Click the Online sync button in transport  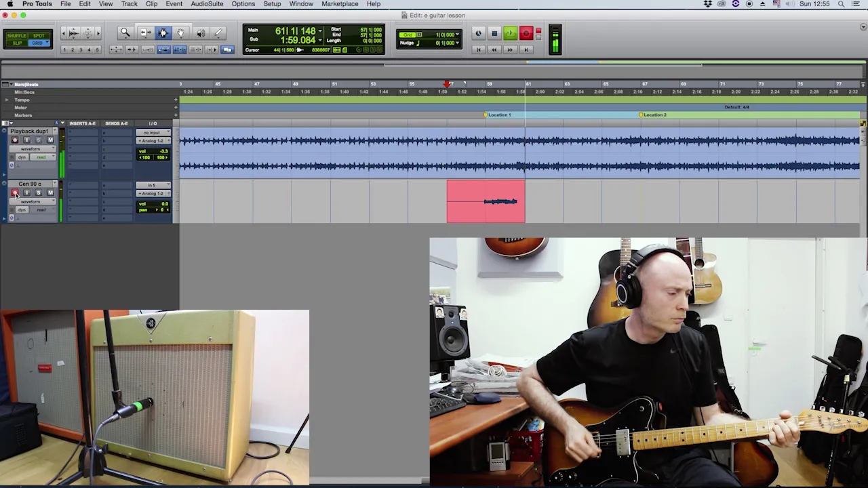(x=478, y=33)
